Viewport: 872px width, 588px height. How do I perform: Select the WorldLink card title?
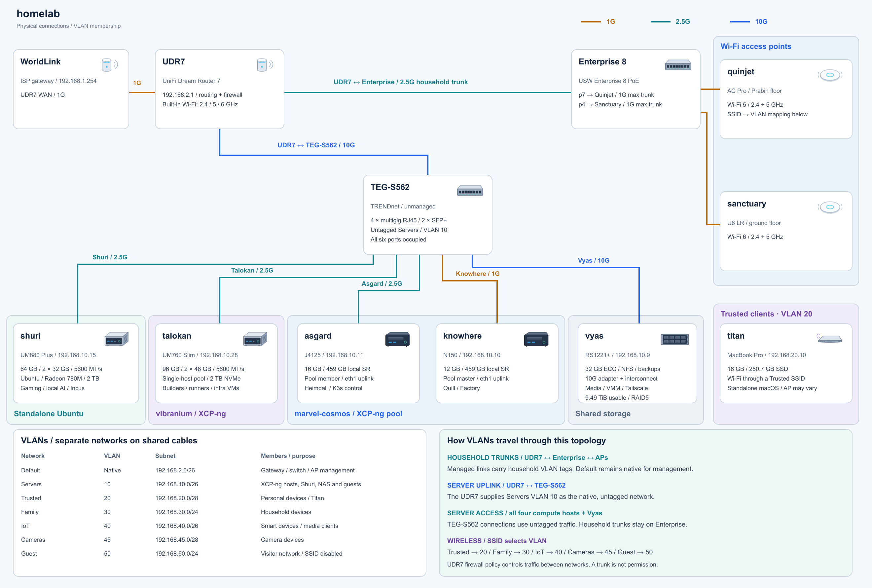pyautogui.click(x=41, y=61)
